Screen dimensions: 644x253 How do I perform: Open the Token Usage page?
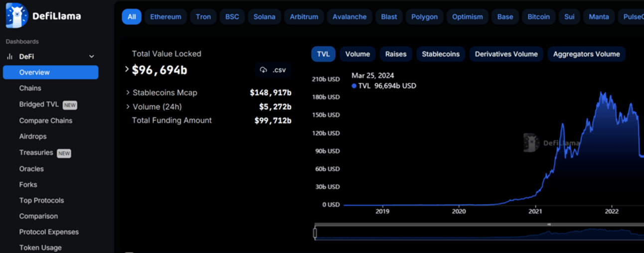click(x=40, y=248)
